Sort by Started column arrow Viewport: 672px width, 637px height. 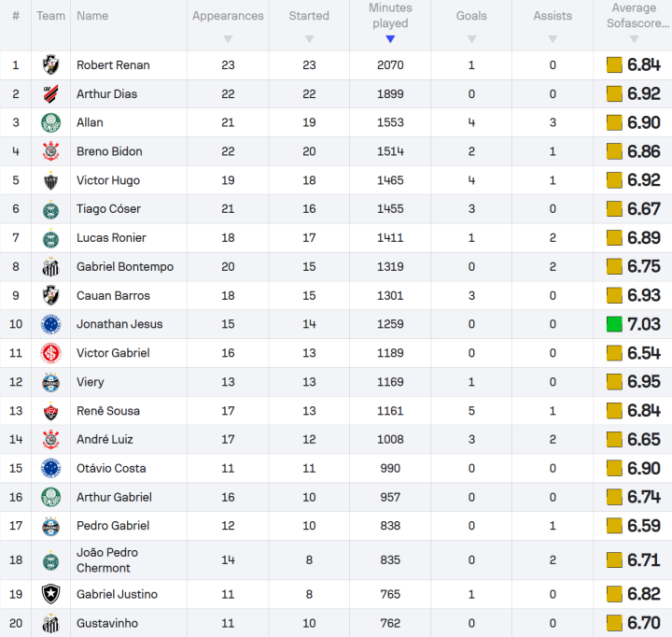[309, 39]
